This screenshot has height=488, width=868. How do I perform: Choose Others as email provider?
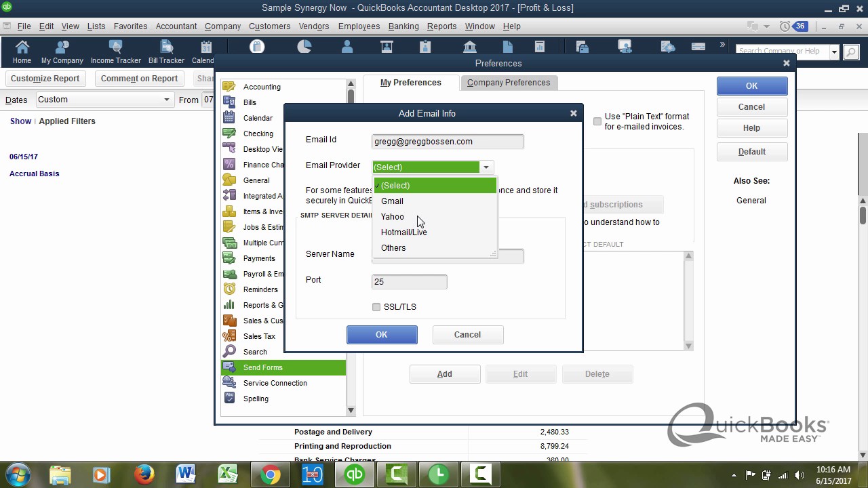(x=435, y=248)
